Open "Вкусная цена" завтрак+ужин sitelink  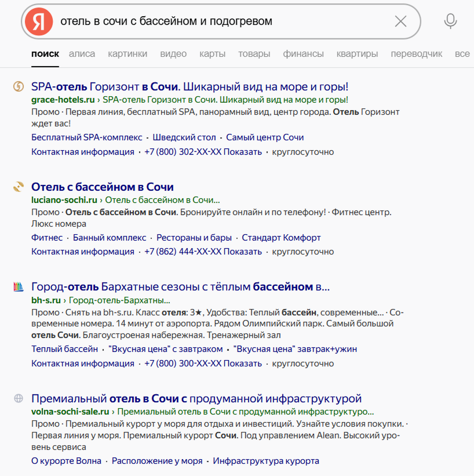(296, 349)
